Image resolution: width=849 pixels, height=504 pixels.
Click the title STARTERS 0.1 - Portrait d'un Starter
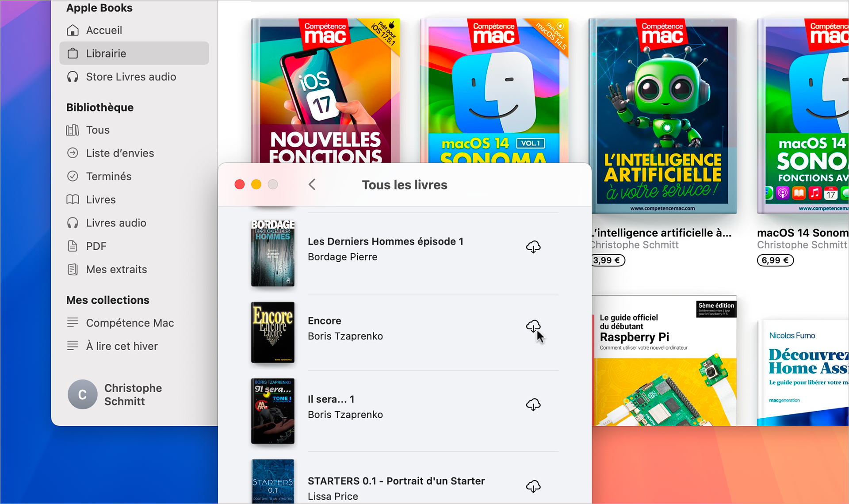(396, 481)
